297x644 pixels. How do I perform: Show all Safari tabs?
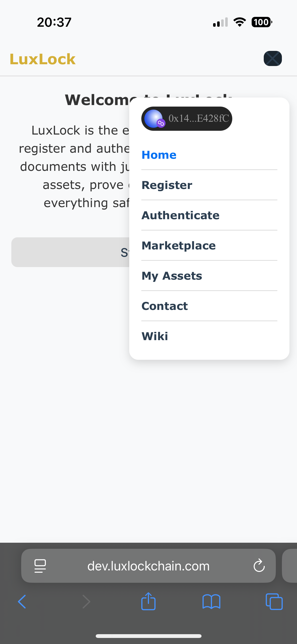coord(274,602)
